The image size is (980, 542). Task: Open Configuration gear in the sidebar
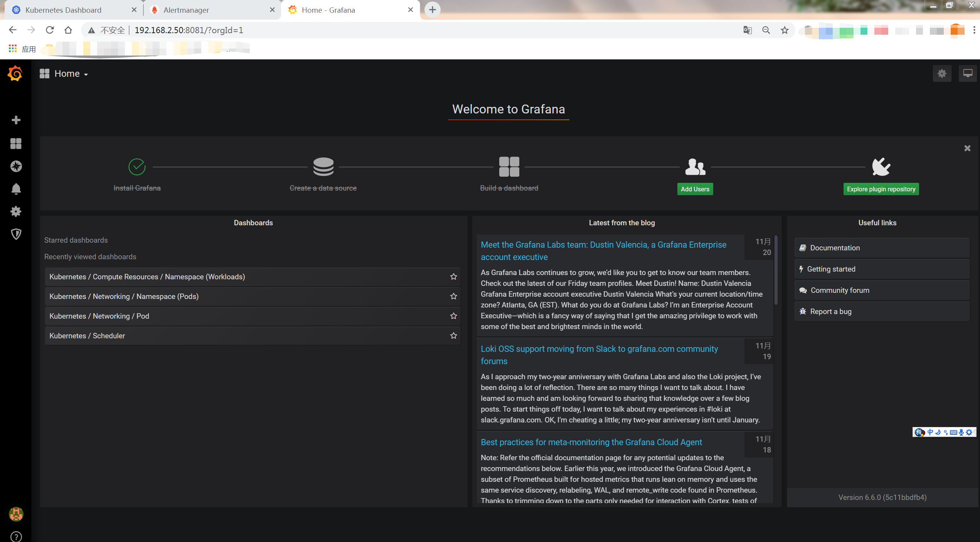tap(16, 211)
